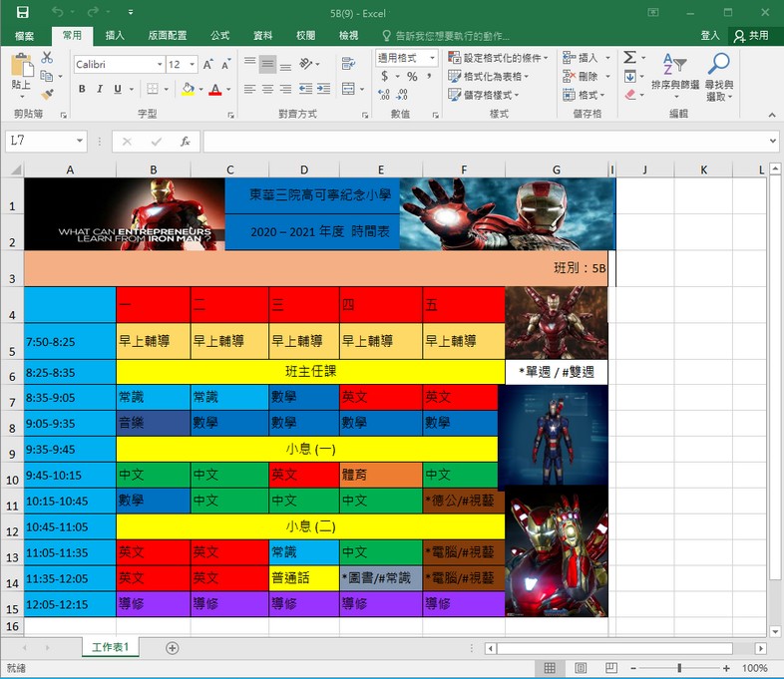Toggle Wrap Text icon
784x679 pixels.
[x=348, y=64]
